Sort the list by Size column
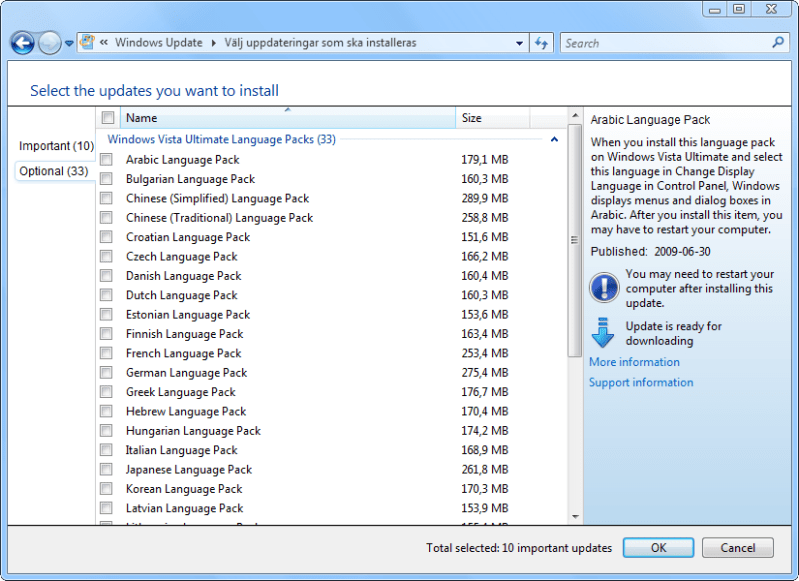Image resolution: width=799 pixels, height=581 pixels. tap(493, 118)
